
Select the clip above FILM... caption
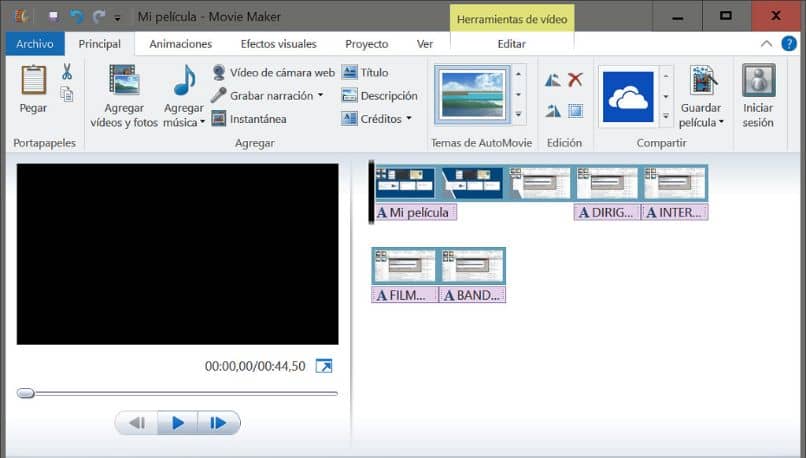pyautogui.click(x=405, y=265)
